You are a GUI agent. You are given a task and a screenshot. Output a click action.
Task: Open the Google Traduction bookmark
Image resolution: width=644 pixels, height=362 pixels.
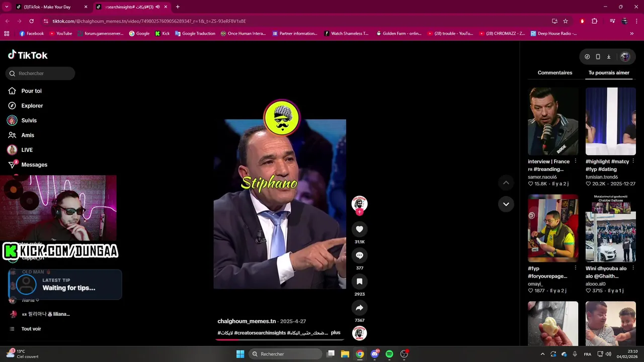tap(195, 34)
